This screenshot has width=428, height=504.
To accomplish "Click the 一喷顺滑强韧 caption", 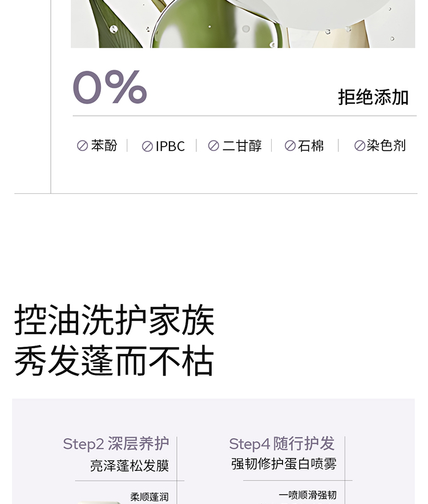I will [x=308, y=495].
